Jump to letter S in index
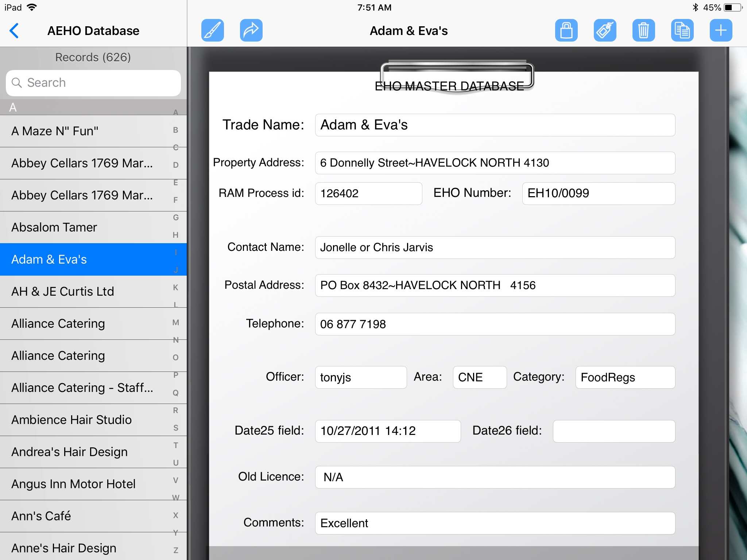 [176, 428]
